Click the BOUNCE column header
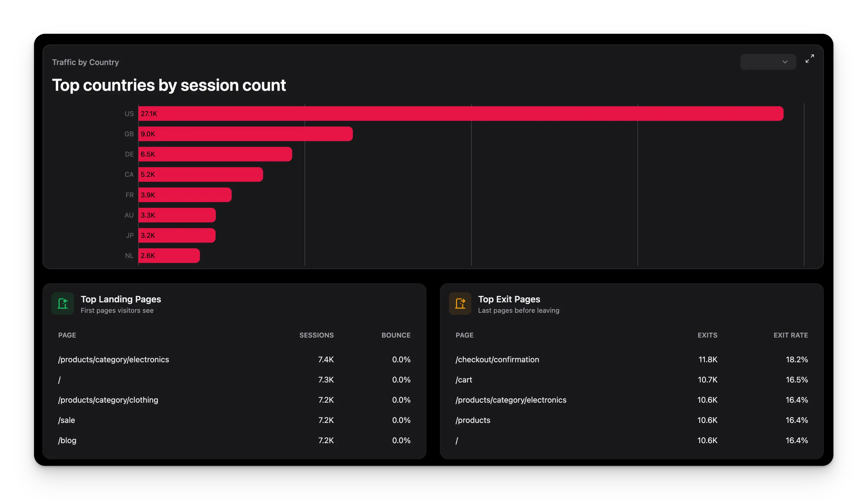 [395, 335]
